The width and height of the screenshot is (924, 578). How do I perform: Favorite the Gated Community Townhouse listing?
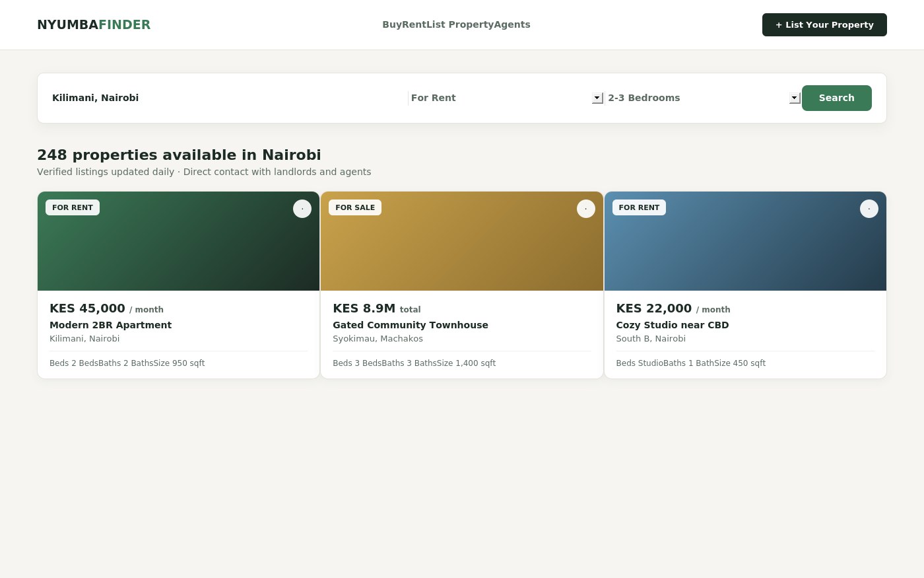586,209
